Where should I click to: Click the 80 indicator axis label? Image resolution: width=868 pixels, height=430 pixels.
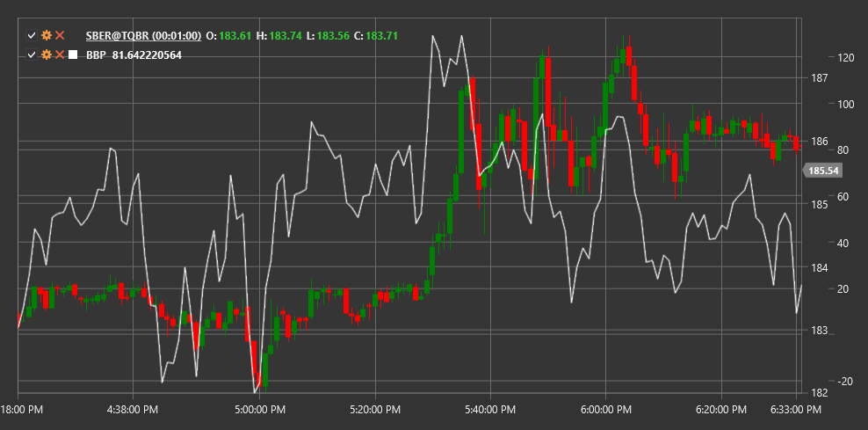tap(844, 149)
